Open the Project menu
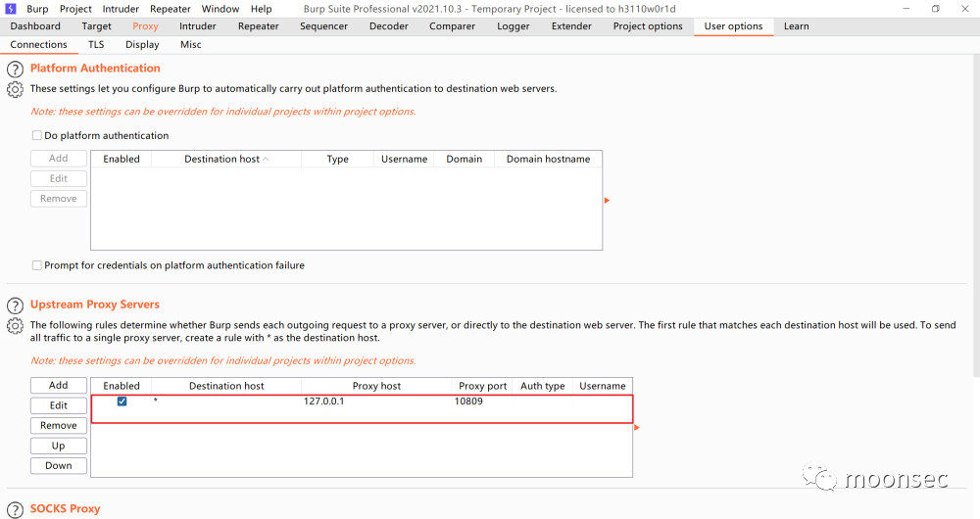 coord(75,9)
